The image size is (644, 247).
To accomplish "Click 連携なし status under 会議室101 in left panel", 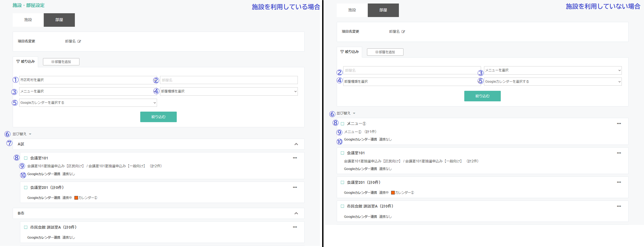I will point(69,174).
